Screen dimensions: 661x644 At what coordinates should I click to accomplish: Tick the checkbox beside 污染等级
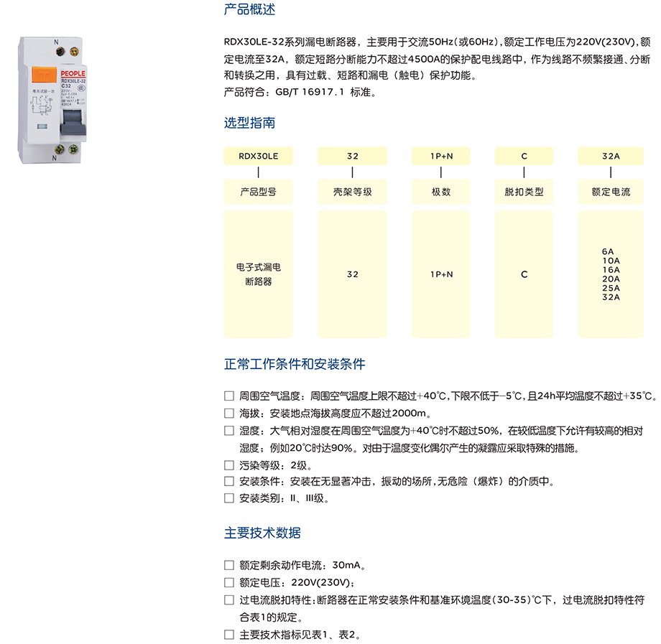coord(229,465)
